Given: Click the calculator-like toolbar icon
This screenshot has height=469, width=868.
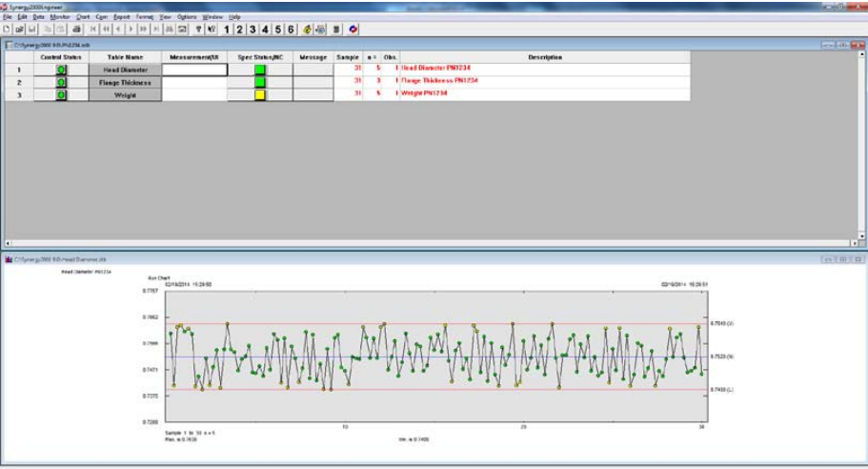Looking at the screenshot, I should [x=336, y=29].
